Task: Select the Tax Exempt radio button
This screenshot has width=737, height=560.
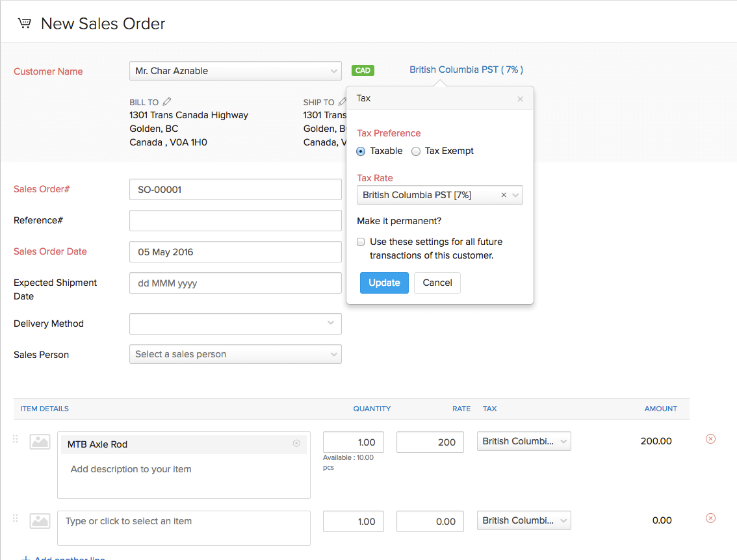Action: pyautogui.click(x=416, y=151)
